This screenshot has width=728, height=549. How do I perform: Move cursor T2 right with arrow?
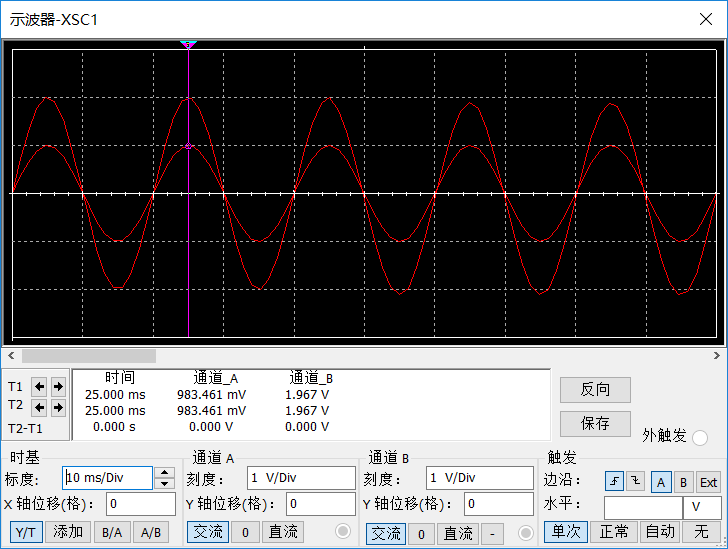(57, 407)
